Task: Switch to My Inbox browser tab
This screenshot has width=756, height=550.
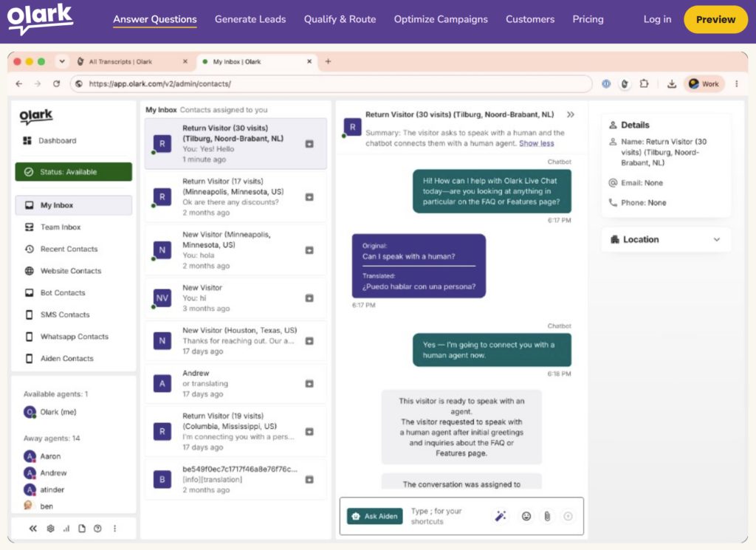Action: point(258,62)
